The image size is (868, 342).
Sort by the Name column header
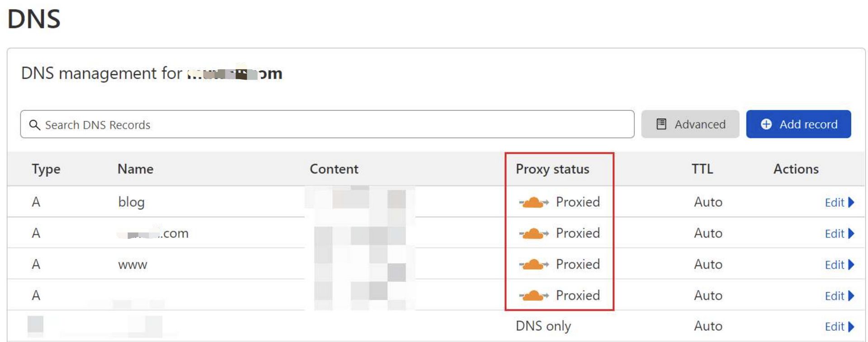tap(135, 169)
